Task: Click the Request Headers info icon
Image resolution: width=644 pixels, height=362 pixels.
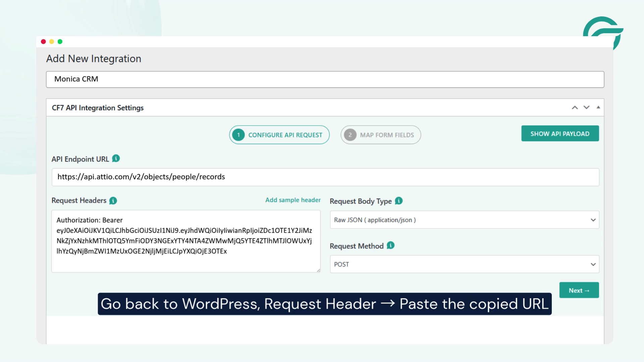Action: click(x=113, y=200)
